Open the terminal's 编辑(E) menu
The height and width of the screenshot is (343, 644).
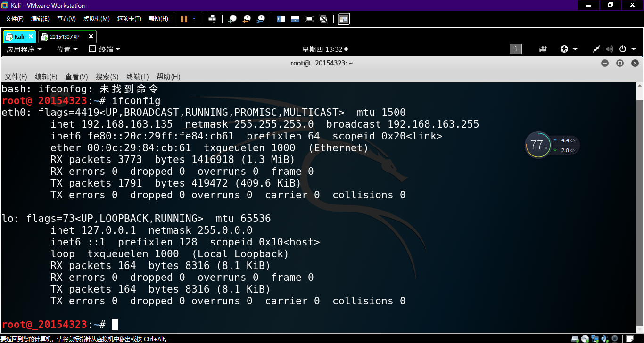46,77
